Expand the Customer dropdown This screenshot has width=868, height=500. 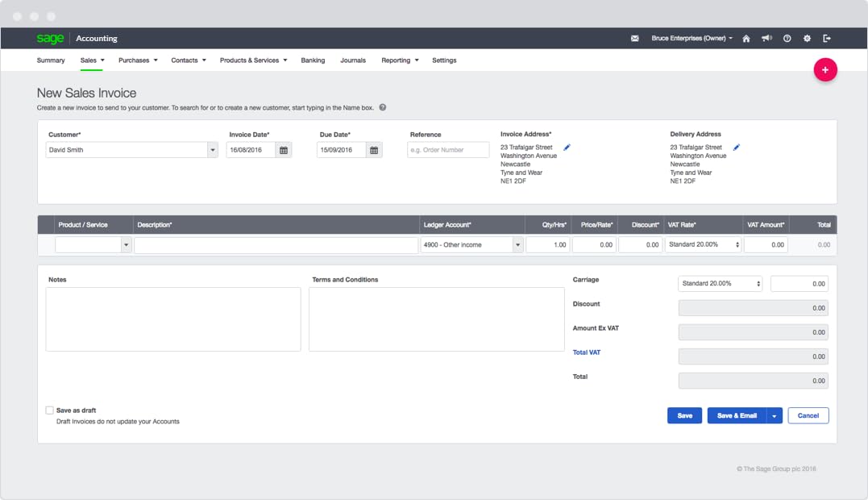tap(212, 150)
